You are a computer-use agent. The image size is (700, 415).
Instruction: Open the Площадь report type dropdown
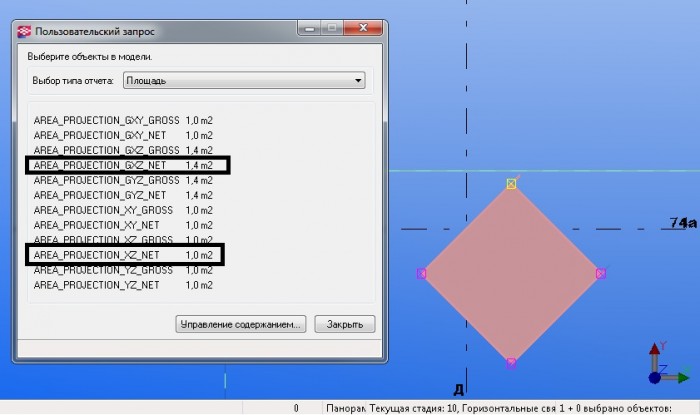tap(244, 80)
